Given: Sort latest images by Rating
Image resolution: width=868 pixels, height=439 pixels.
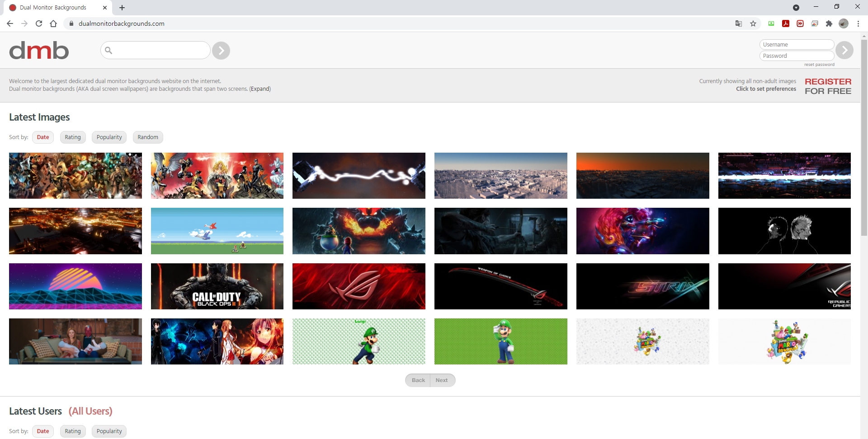Looking at the screenshot, I should click(x=73, y=137).
